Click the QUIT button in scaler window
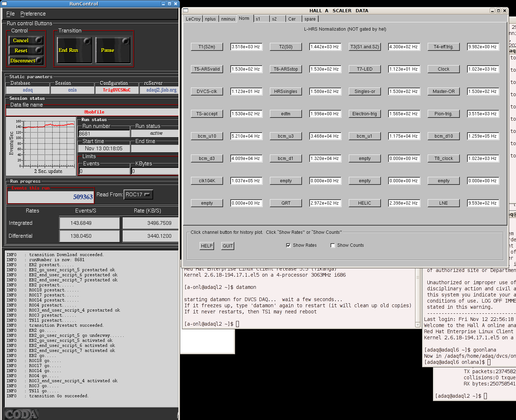The height and width of the screenshot is (420, 516). click(x=228, y=246)
